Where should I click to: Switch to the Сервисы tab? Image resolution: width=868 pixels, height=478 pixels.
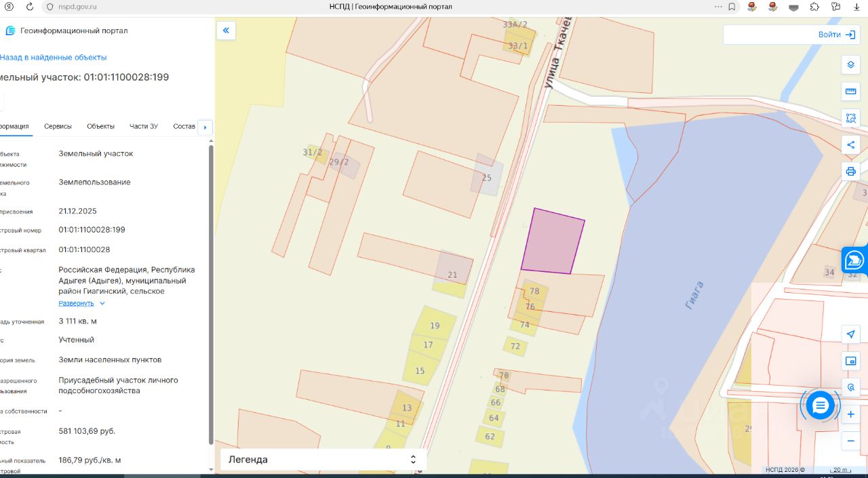tap(58, 126)
